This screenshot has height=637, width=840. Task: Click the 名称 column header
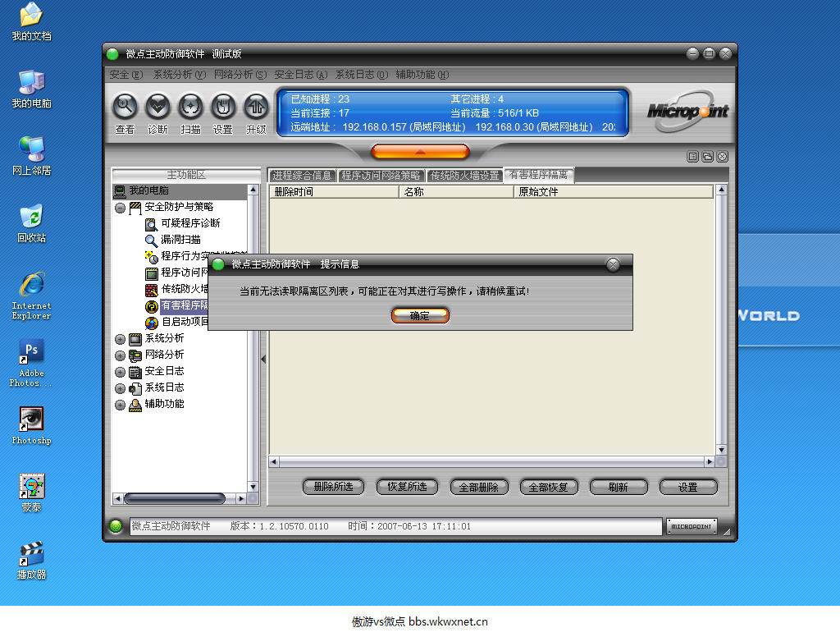pyautogui.click(x=456, y=192)
